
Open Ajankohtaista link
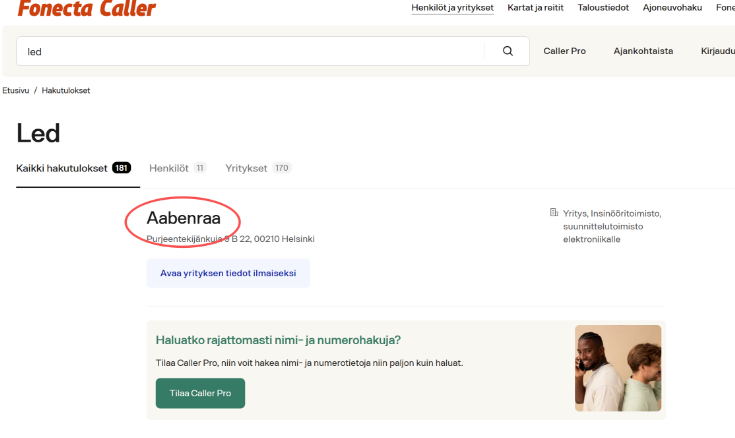coord(643,51)
